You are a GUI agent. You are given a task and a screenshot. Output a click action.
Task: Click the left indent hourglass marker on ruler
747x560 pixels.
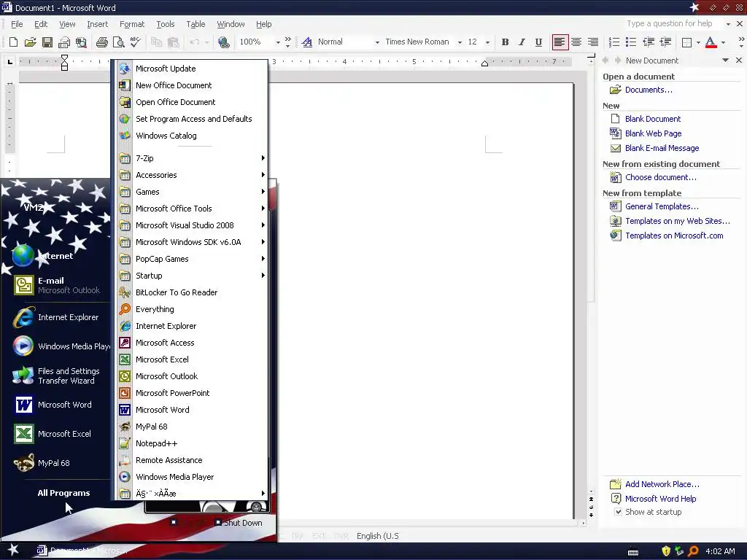pos(64,63)
